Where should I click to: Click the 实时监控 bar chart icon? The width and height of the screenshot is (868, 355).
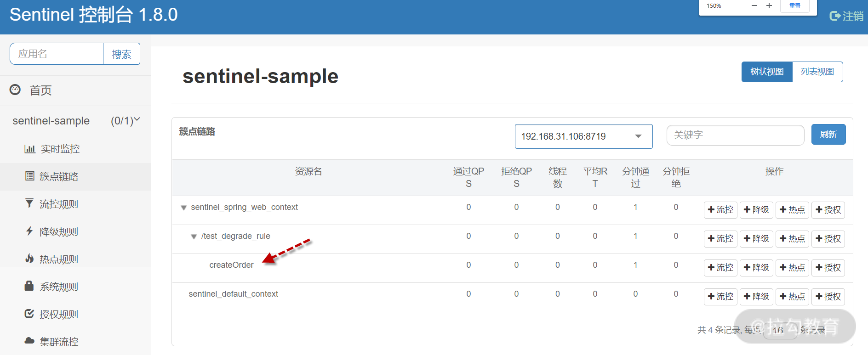(x=30, y=149)
